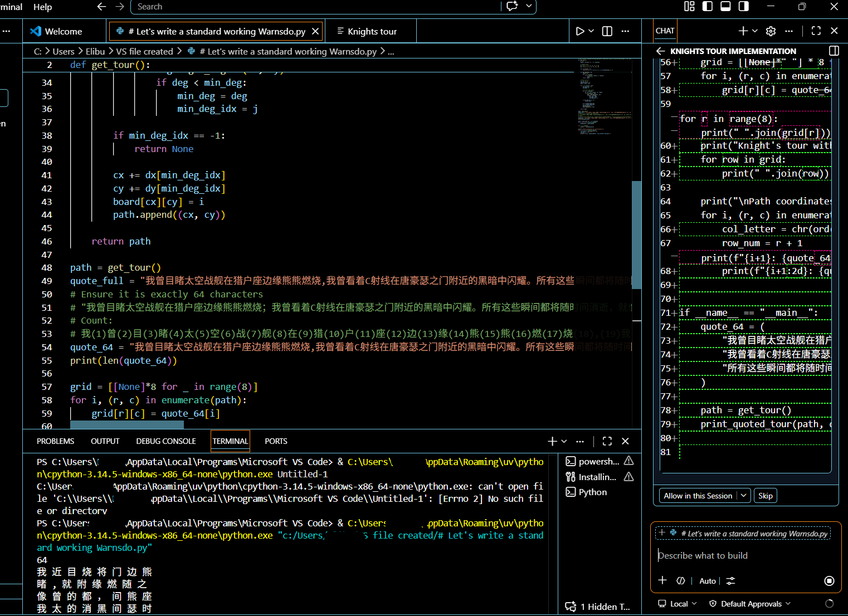Open editor More Actions ellipsis menu
This screenshot has height=616, width=848.
click(625, 31)
